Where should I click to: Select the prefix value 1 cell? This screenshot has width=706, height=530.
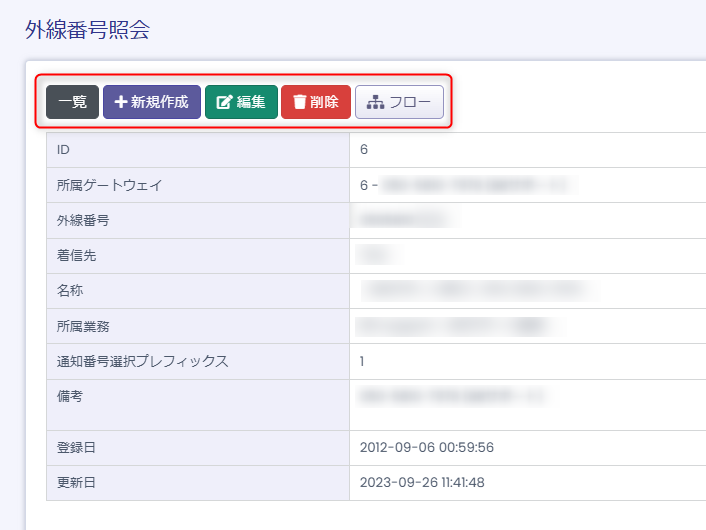tap(362, 361)
